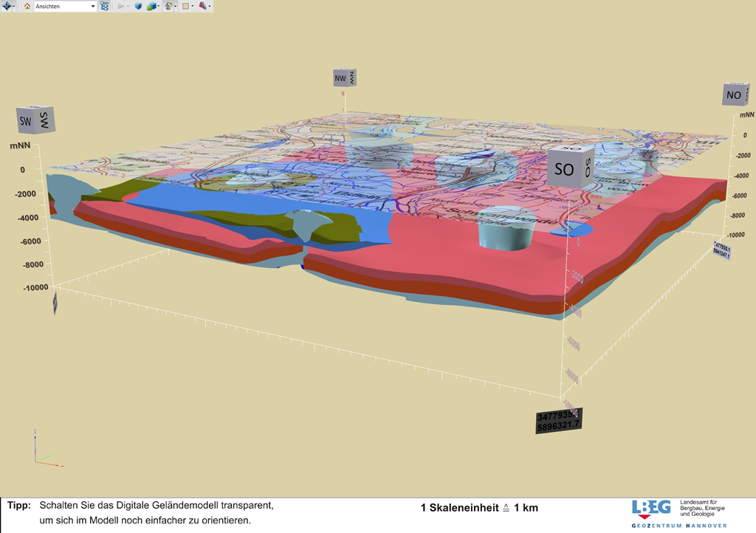The width and height of the screenshot is (756, 533).
Task: Click the NW orientation cube
Action: point(345,77)
